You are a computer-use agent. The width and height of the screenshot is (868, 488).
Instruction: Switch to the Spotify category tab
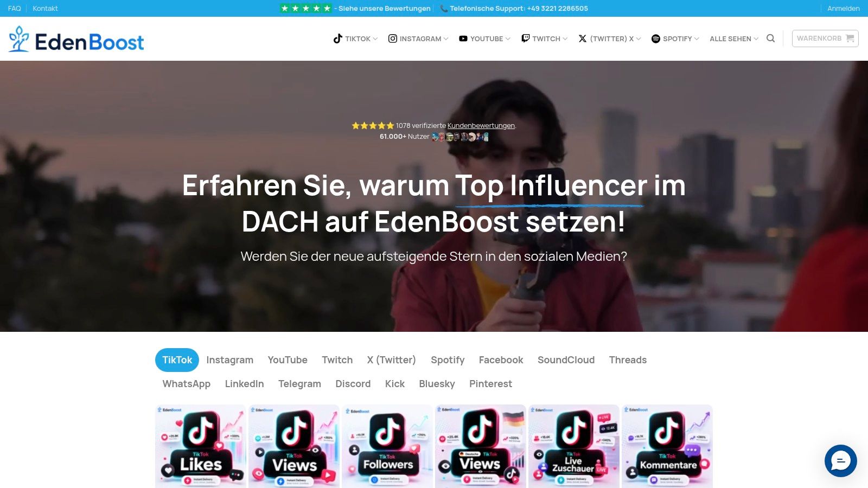448,360
